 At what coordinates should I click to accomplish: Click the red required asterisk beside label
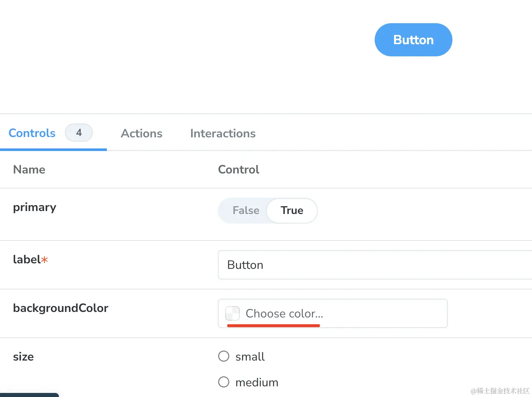(45, 260)
